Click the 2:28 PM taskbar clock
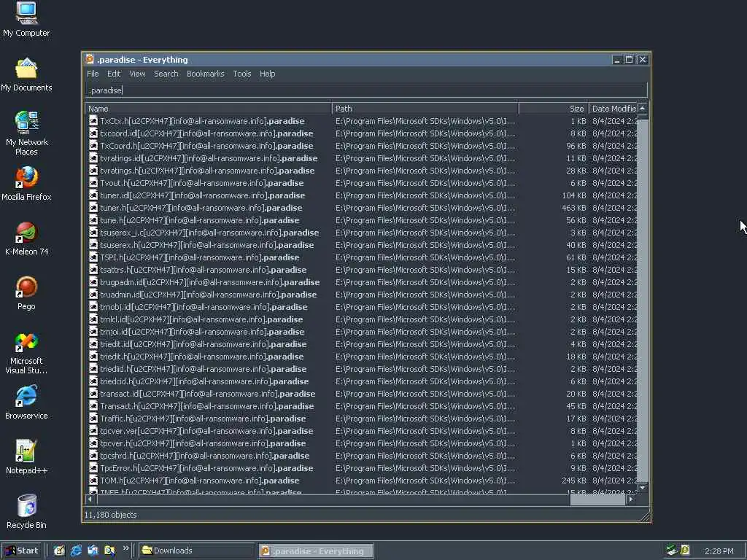 719,551
